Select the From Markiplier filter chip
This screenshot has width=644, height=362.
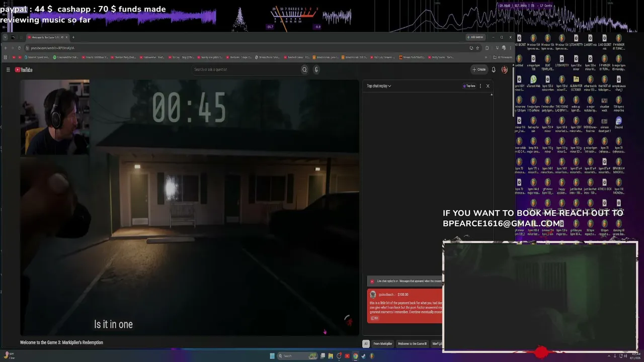click(x=383, y=344)
